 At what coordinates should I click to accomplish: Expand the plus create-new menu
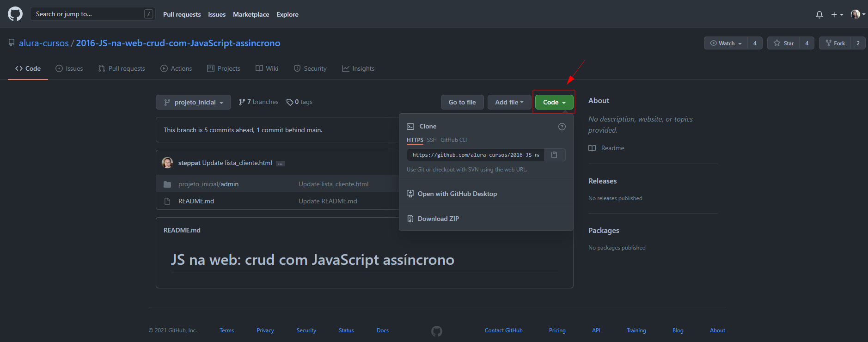837,15
